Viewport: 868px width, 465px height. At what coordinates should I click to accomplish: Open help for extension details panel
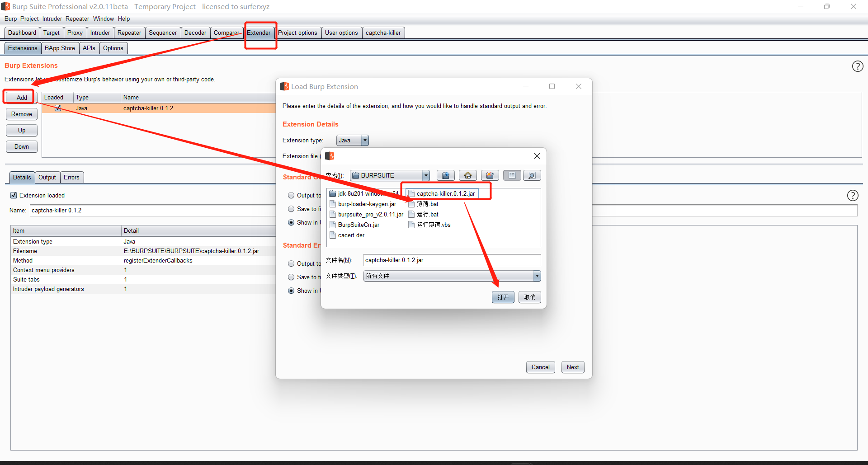tap(853, 195)
